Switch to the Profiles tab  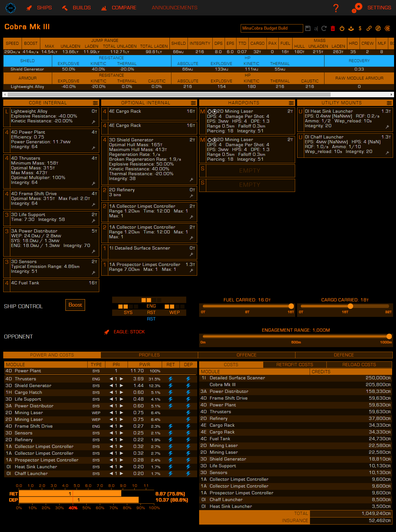(149, 355)
